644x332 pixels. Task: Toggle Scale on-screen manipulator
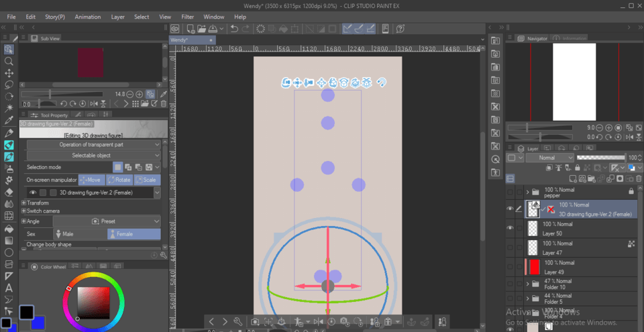coord(147,180)
